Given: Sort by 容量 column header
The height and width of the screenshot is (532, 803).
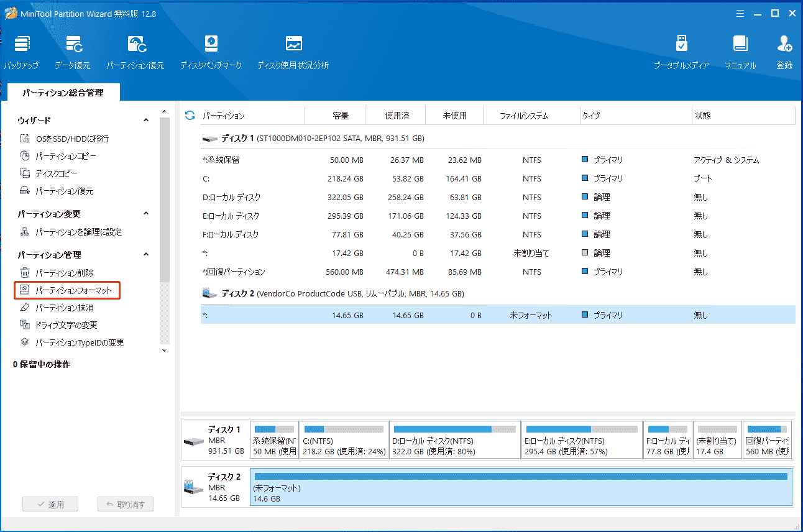Looking at the screenshot, I should click(x=335, y=116).
